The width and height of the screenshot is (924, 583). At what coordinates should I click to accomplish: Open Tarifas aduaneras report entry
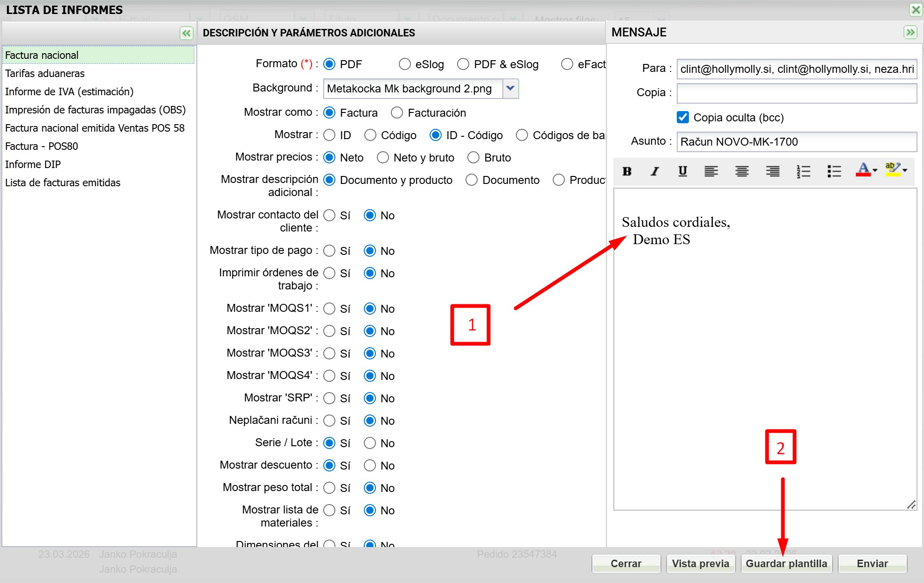(45, 73)
